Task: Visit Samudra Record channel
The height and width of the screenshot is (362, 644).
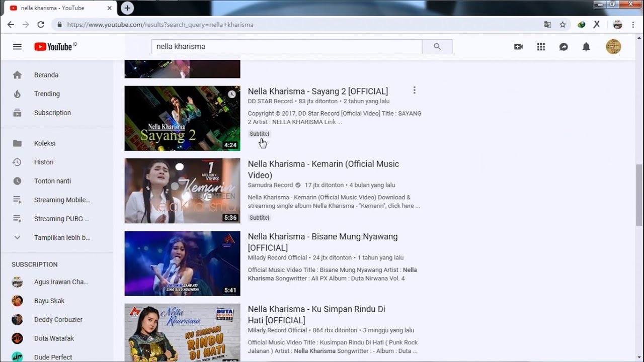Action: 270,185
